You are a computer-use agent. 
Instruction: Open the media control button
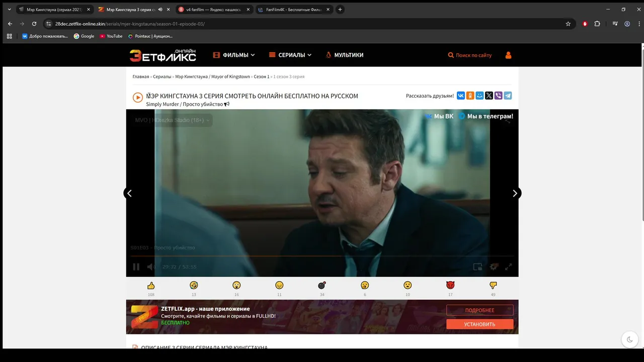(x=615, y=24)
